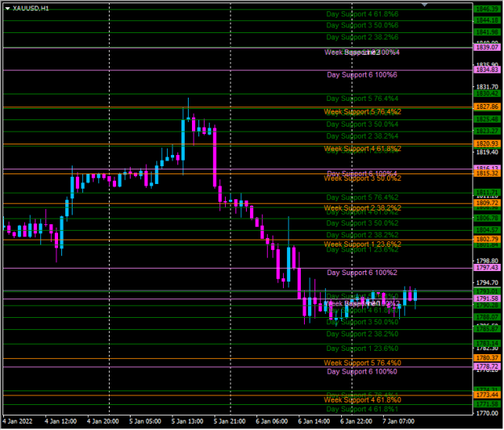Viewport: 504px width, 430px height.
Task: Click the '7 Jan 07:00' time label
Action: pos(398,421)
